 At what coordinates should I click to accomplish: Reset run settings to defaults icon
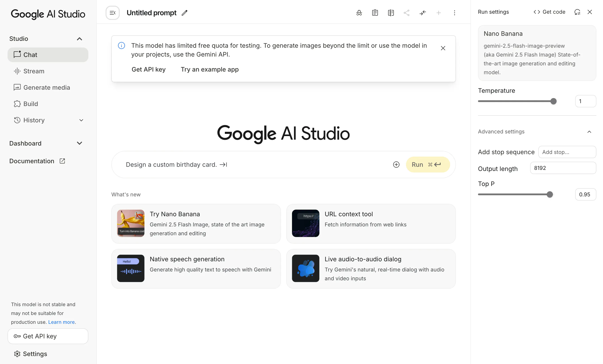577,12
